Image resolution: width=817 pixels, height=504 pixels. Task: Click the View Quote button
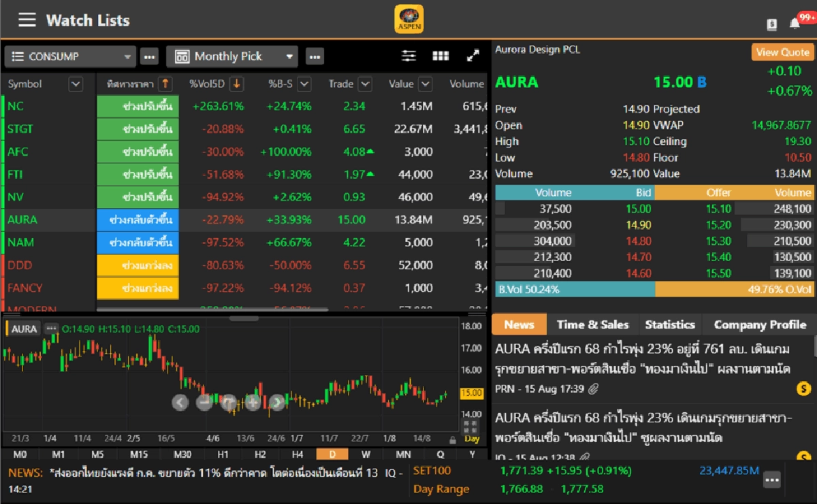[x=782, y=52]
